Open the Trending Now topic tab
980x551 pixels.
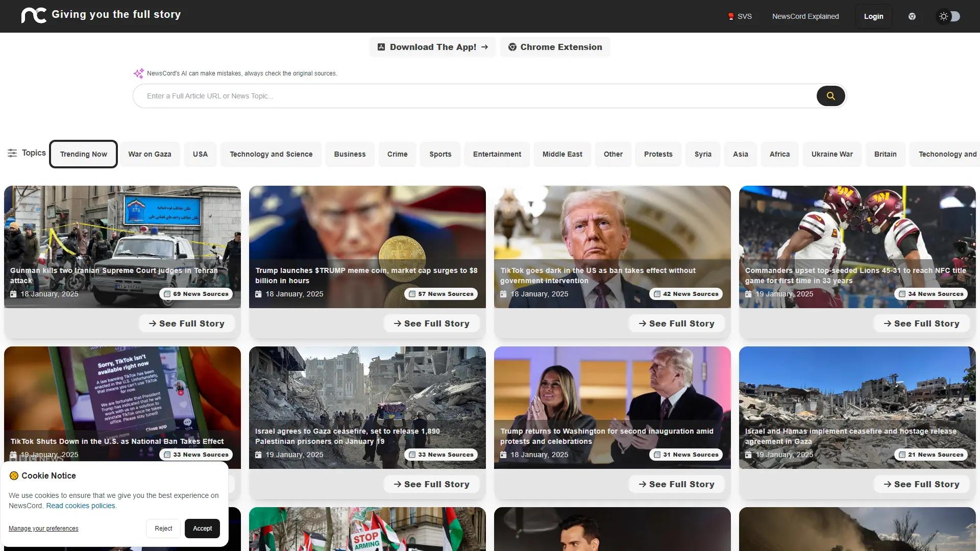click(83, 154)
